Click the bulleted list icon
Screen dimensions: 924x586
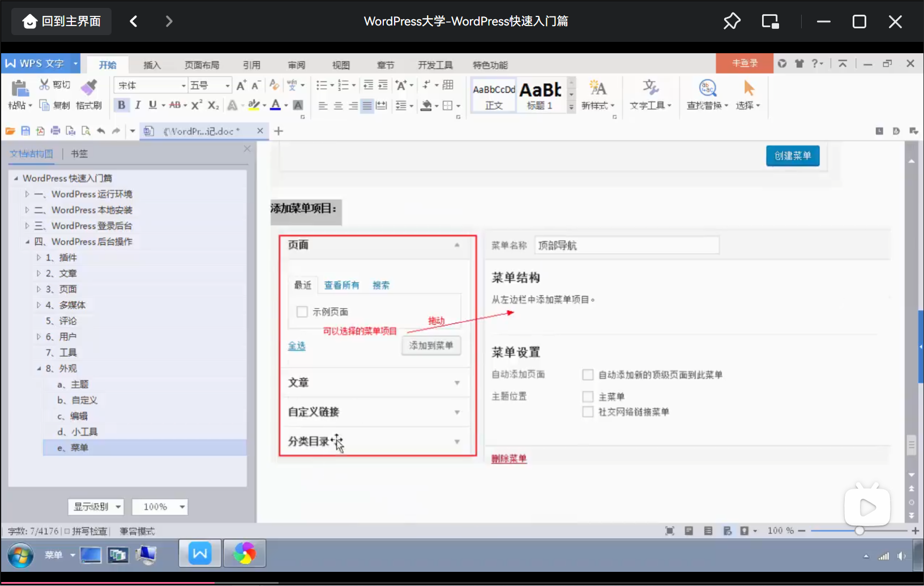tap(322, 85)
